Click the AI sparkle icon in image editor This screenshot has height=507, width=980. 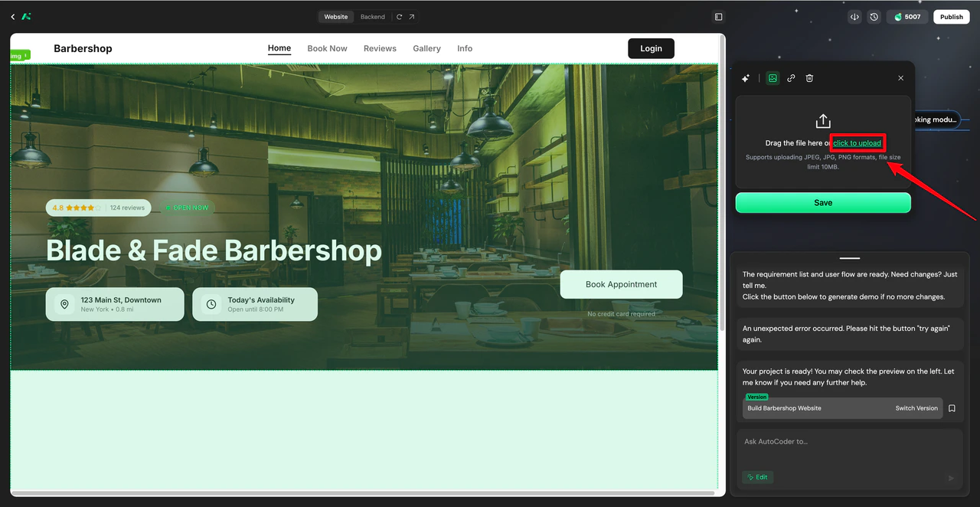coord(746,78)
